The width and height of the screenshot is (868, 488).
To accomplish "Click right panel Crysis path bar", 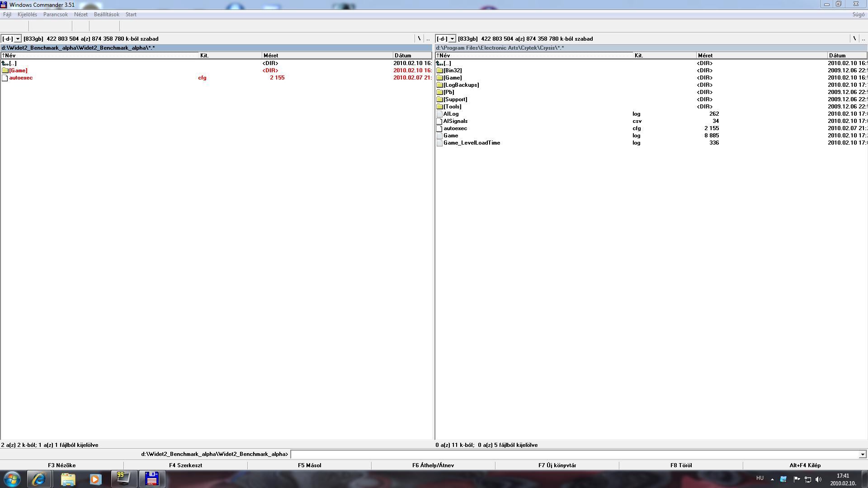I will click(x=651, y=48).
